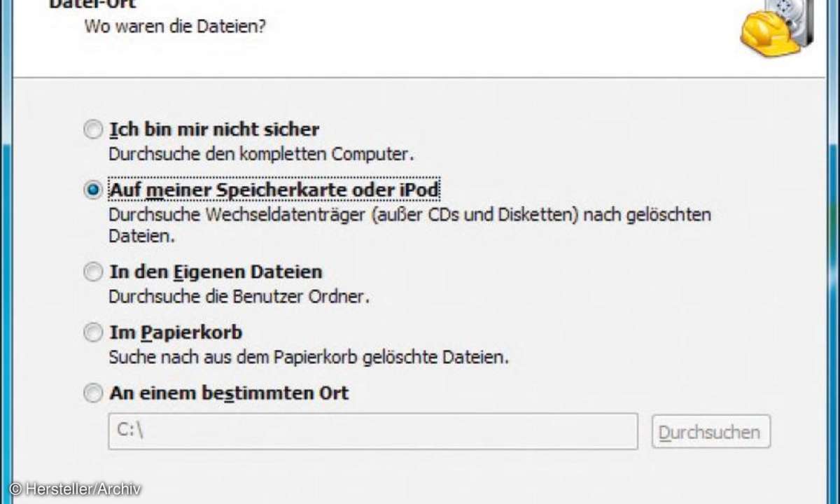
Task: Open the Durchsuchen browse button
Action: 711,431
